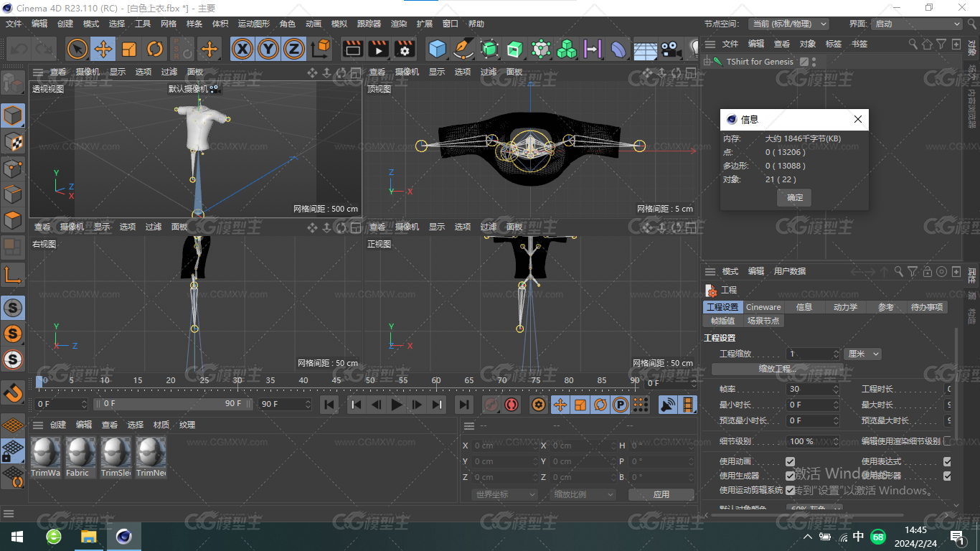Enable Axis mode L-shaped icon

point(13,275)
